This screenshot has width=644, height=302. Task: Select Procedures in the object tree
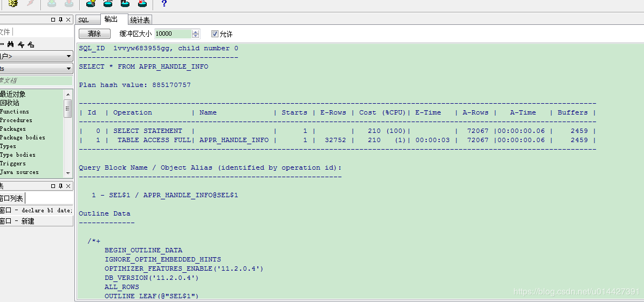click(x=16, y=120)
